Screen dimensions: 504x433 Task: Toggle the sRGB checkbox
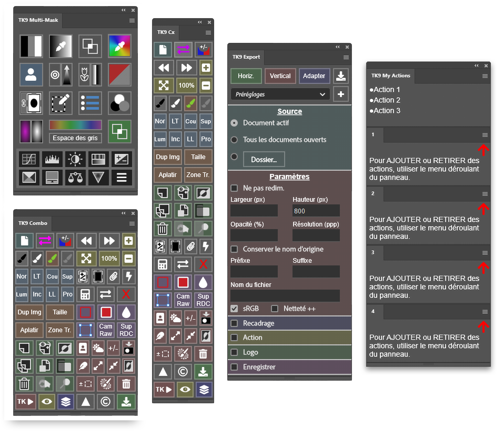tap(234, 309)
